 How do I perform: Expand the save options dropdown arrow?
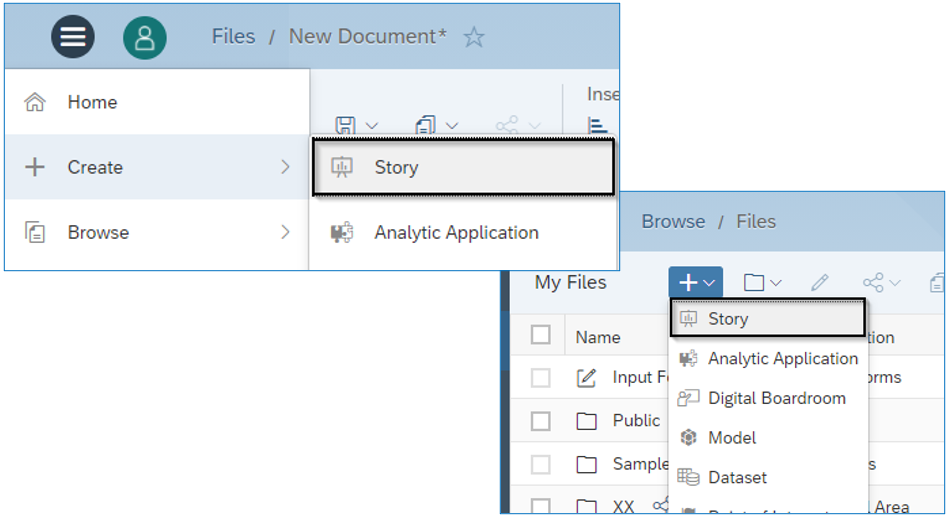(x=372, y=126)
